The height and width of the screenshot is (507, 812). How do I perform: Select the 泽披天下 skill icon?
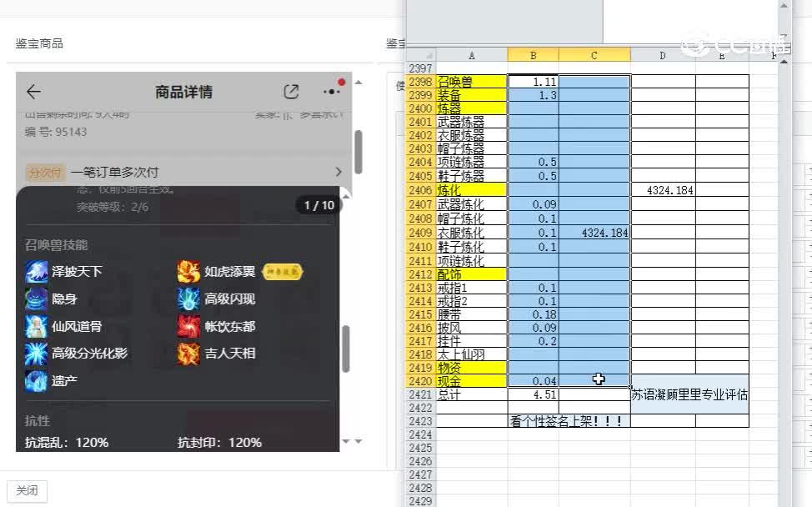click(37, 271)
